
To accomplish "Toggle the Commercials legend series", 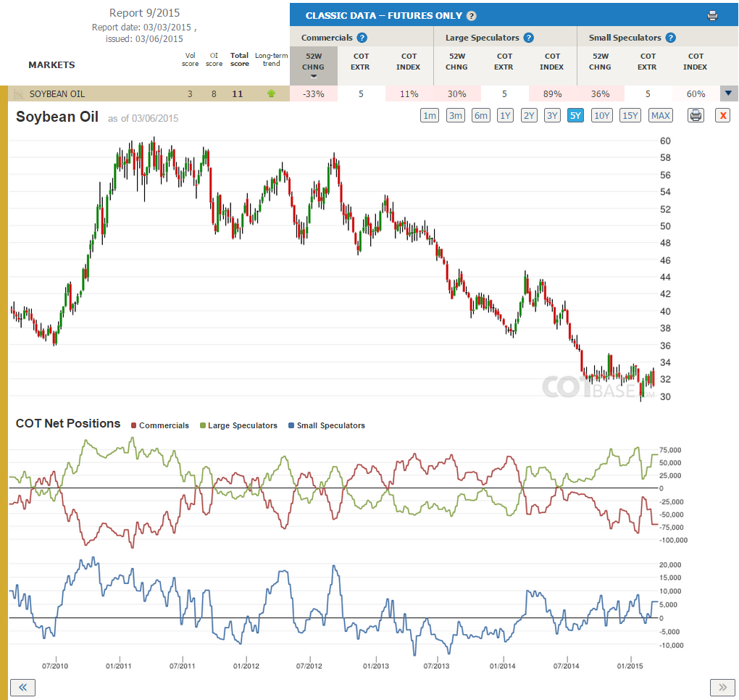I will point(160,425).
